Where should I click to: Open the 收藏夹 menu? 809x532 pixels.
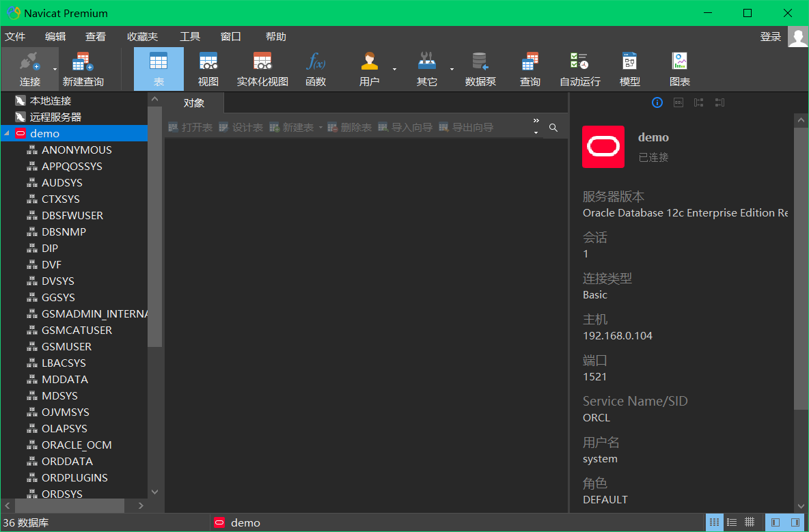tap(142, 37)
